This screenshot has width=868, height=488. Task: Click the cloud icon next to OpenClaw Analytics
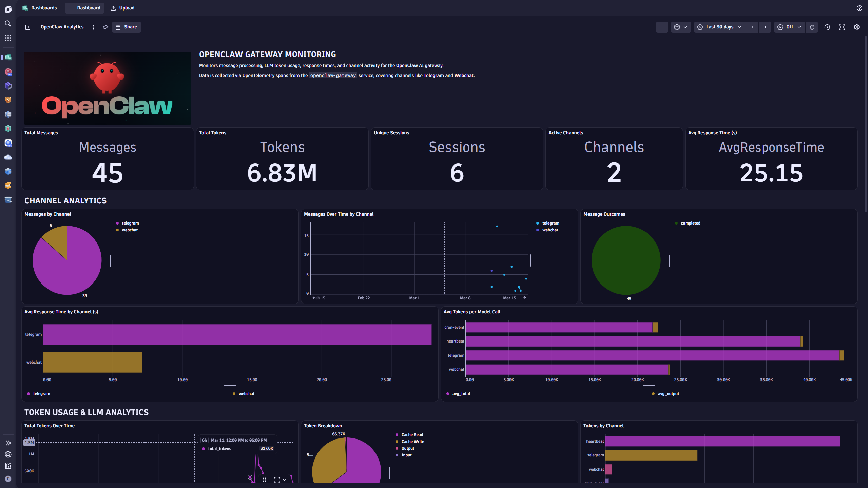click(x=105, y=27)
